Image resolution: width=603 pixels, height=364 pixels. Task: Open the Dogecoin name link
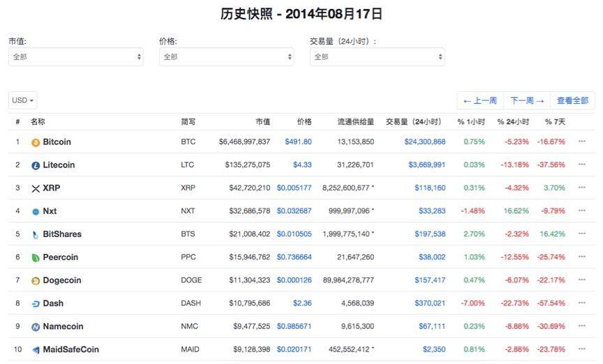click(x=62, y=280)
